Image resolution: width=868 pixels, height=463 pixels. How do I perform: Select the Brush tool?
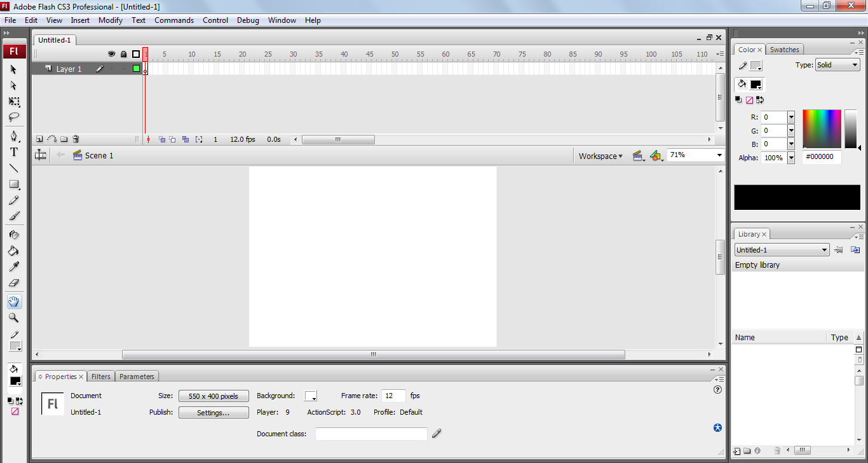click(x=14, y=216)
